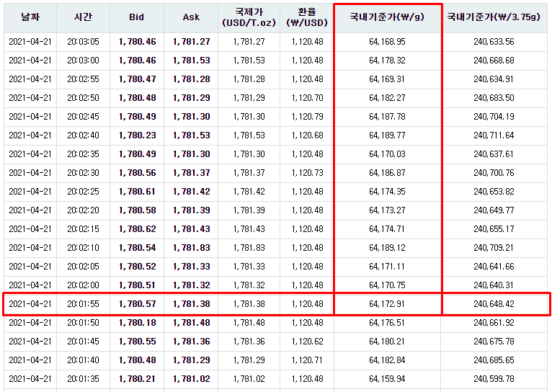Click price 240,633.56
This screenshot has width=552, height=392.
pyautogui.click(x=494, y=42)
